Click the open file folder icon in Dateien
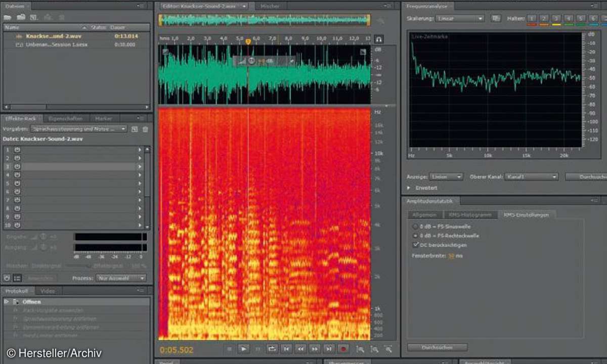This screenshot has height=364, width=607. click(8, 17)
